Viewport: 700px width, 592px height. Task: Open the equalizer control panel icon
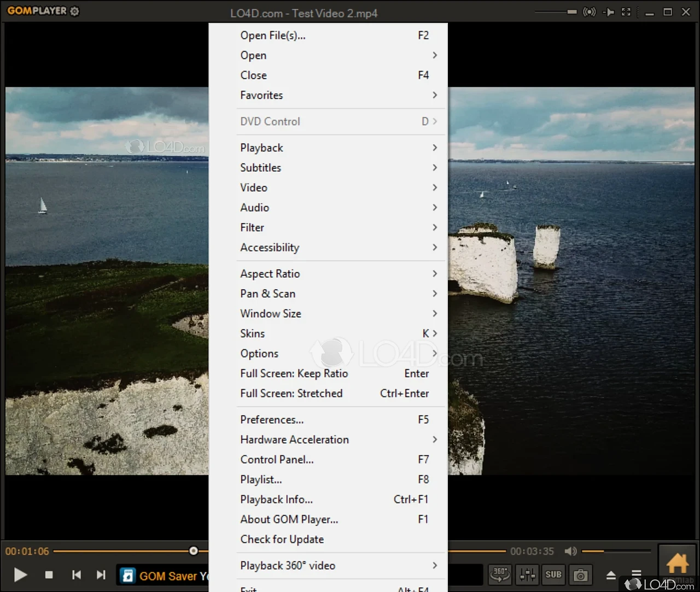click(528, 575)
